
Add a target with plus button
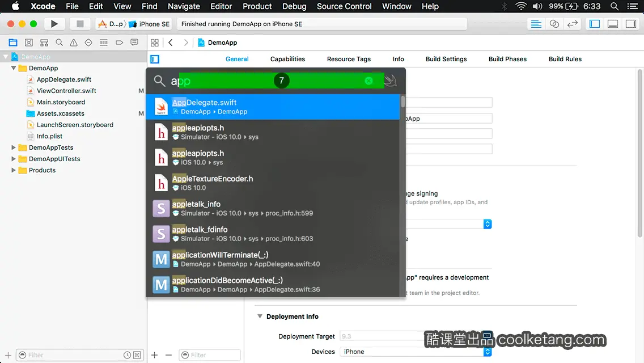154,355
